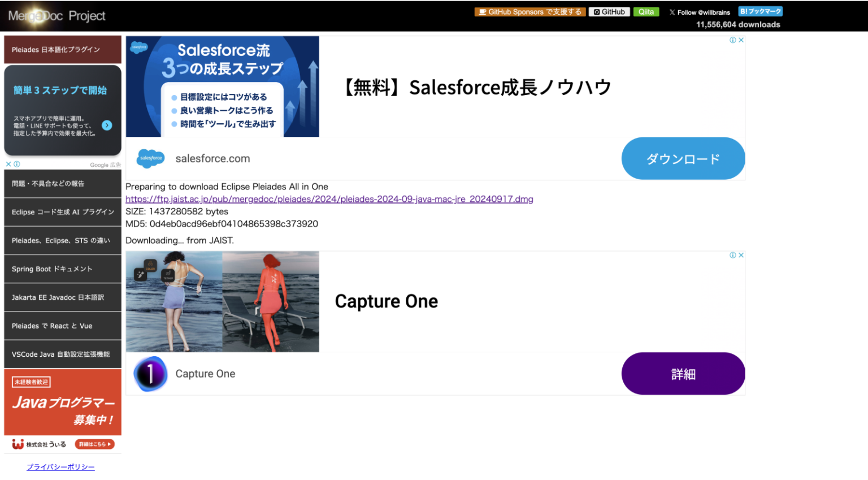The height and width of the screenshot is (480, 868).
Task: Dismiss the sidebar ad with the blue X
Action: click(x=7, y=163)
